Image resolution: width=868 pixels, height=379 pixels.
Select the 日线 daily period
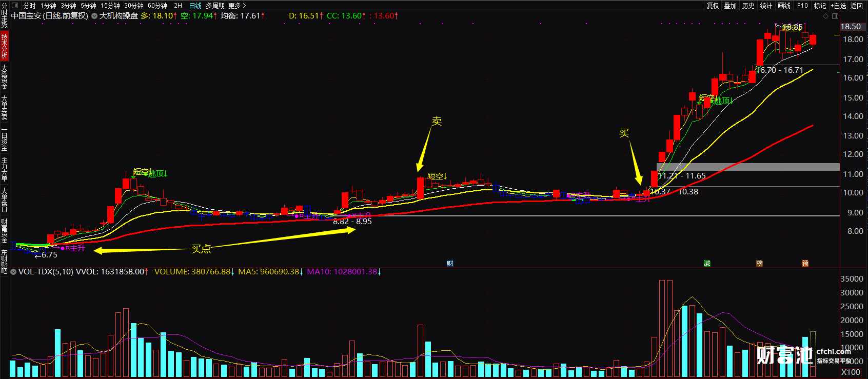195,6
